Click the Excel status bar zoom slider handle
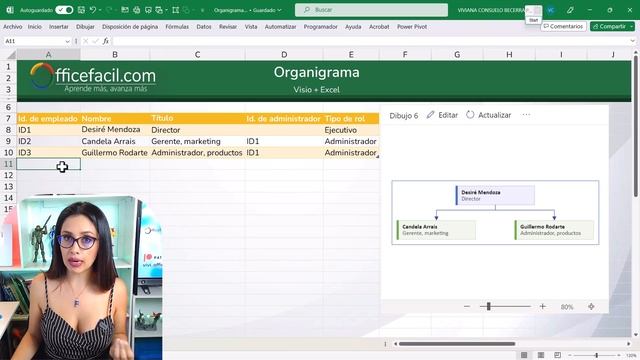This screenshot has width=640, height=360. click(x=596, y=356)
